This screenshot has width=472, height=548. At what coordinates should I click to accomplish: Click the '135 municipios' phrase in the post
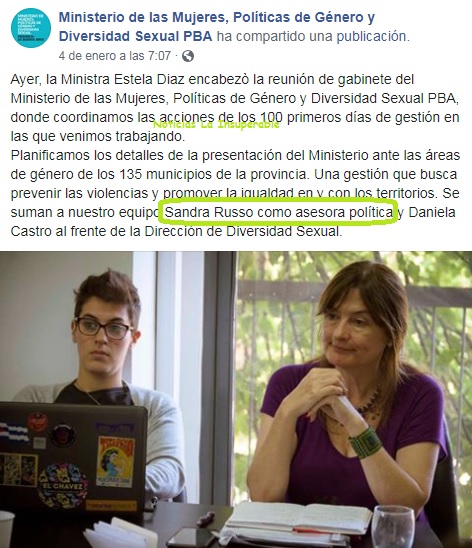[170, 174]
